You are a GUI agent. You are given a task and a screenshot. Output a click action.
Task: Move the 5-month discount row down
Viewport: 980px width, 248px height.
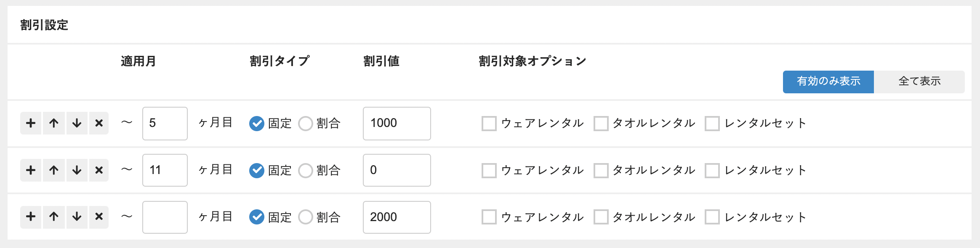point(77,123)
